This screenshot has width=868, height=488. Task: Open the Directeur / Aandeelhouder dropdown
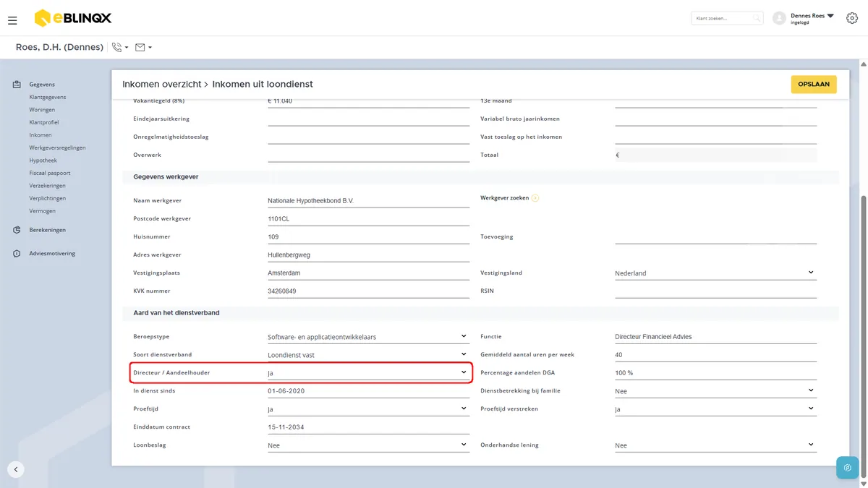368,373
